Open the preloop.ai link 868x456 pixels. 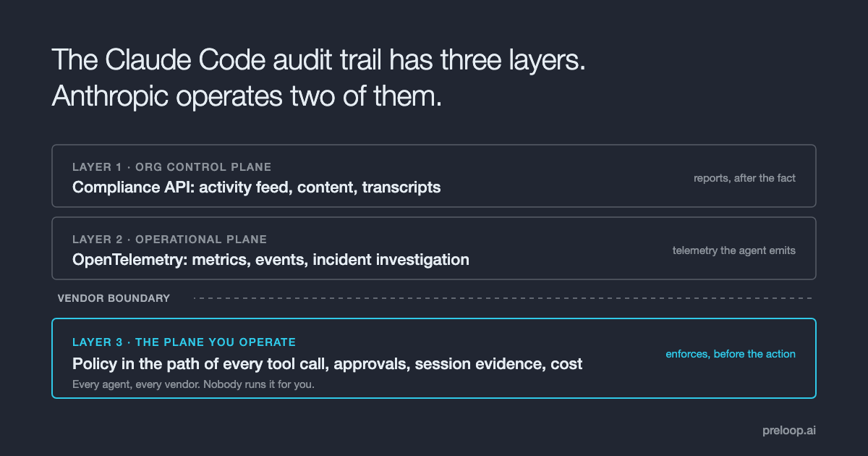coord(789,430)
